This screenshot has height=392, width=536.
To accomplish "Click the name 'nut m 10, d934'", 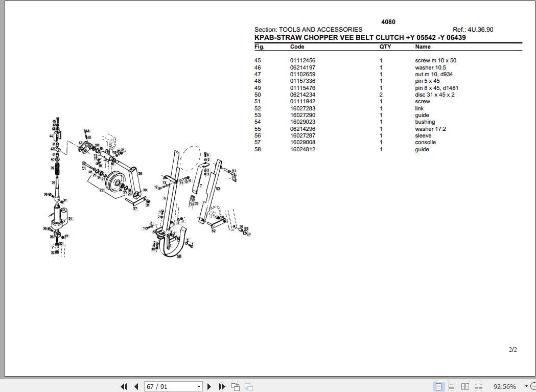I will [434, 74].
